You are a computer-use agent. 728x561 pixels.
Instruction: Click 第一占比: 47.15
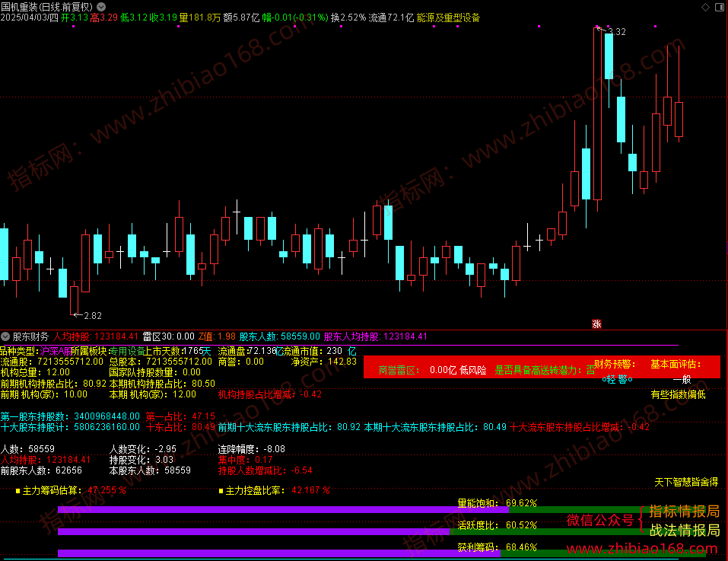[180, 416]
